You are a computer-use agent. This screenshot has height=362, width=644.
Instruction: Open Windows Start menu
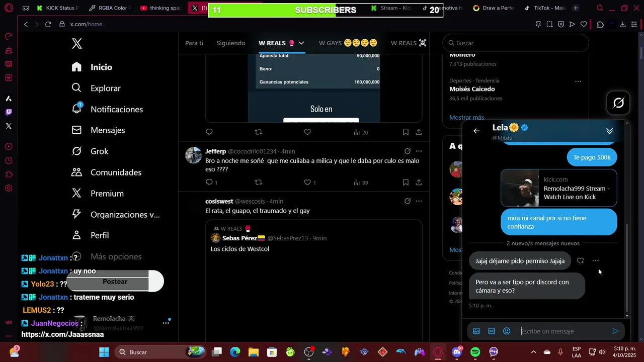(104, 352)
